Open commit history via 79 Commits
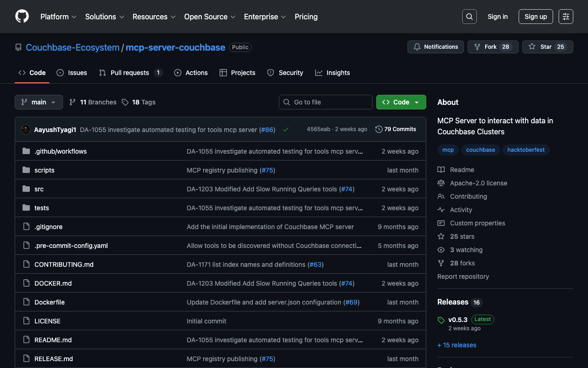Viewport: 588px width, 368px height. (x=396, y=129)
